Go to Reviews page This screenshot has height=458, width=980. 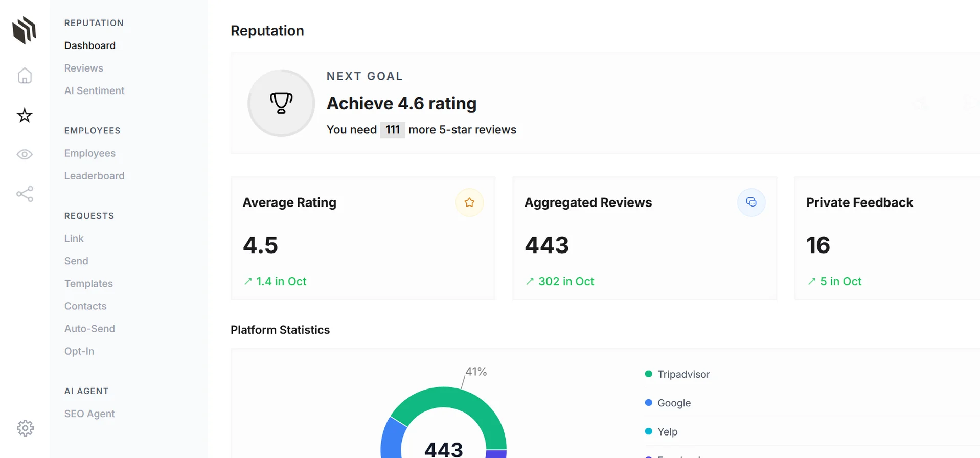(84, 68)
